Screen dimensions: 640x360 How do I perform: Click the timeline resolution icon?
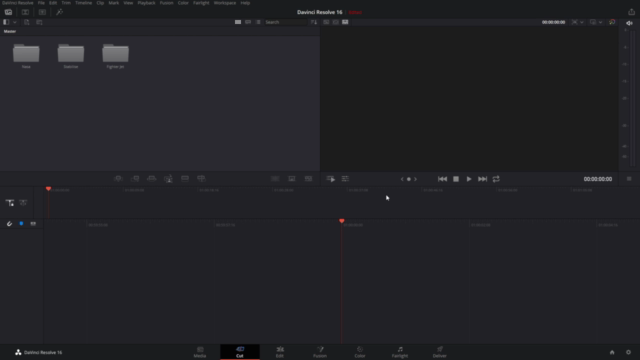[574, 22]
